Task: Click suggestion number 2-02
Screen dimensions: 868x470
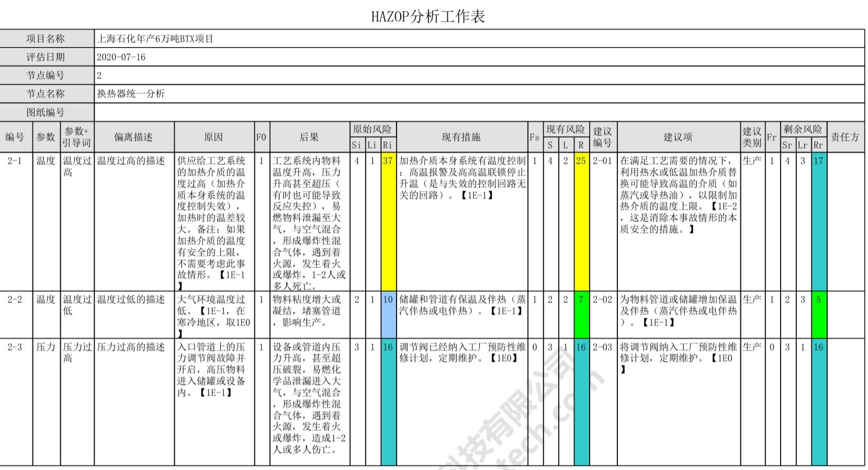Action: pyautogui.click(x=603, y=315)
